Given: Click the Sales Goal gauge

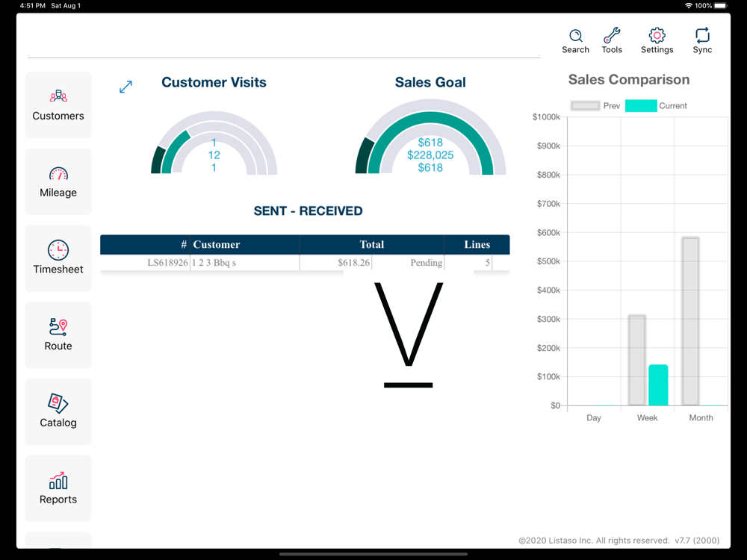Looking at the screenshot, I should (x=430, y=137).
